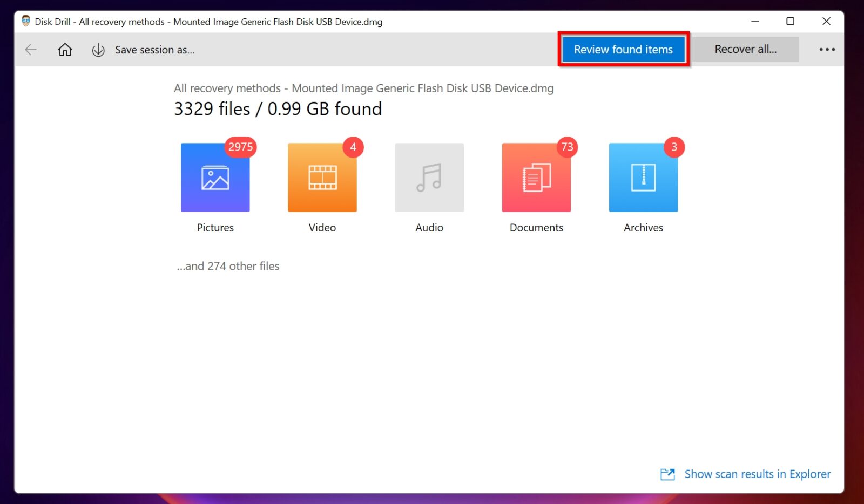The image size is (864, 504).
Task: Click the Recover all button
Action: click(746, 49)
